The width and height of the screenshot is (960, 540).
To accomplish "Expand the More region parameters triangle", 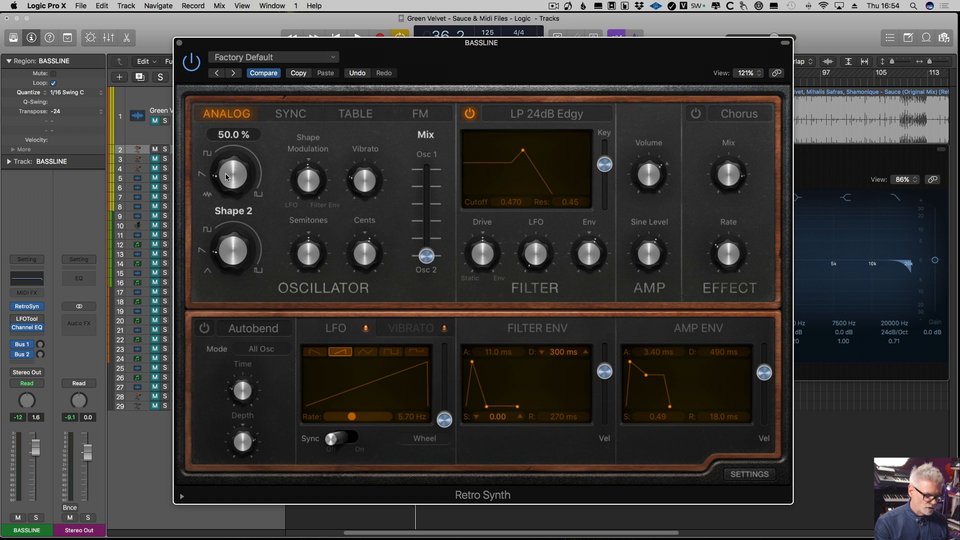I will coord(13,149).
